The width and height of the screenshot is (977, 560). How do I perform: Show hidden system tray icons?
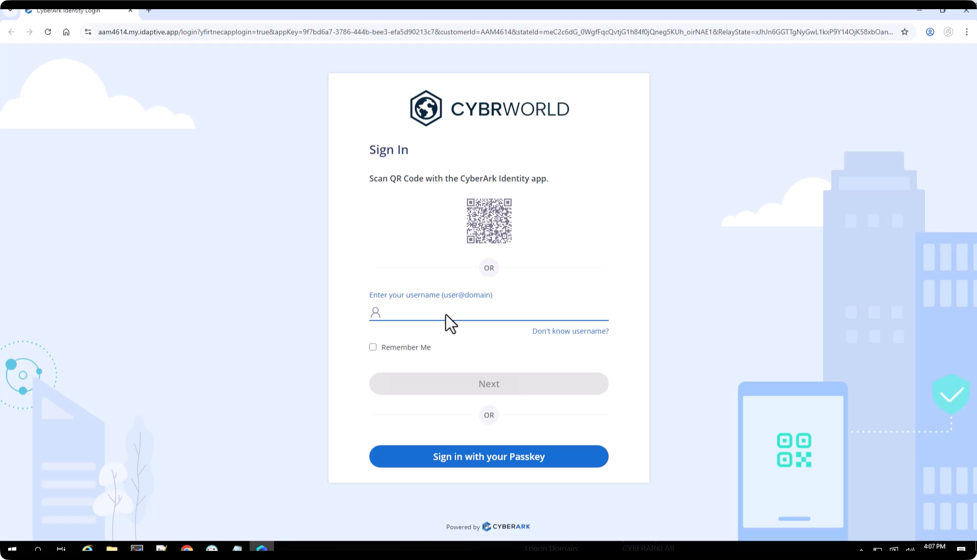pos(861,549)
